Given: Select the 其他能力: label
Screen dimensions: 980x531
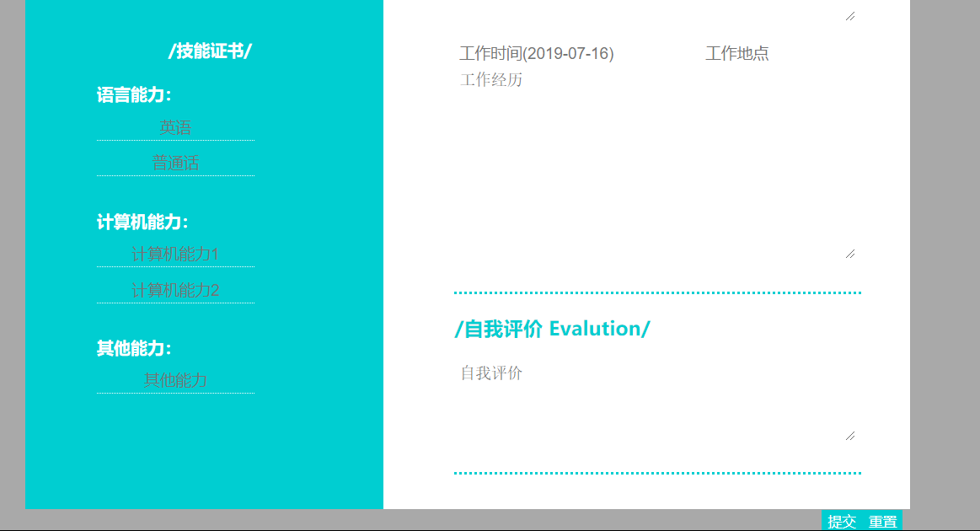Looking at the screenshot, I should tap(134, 348).
